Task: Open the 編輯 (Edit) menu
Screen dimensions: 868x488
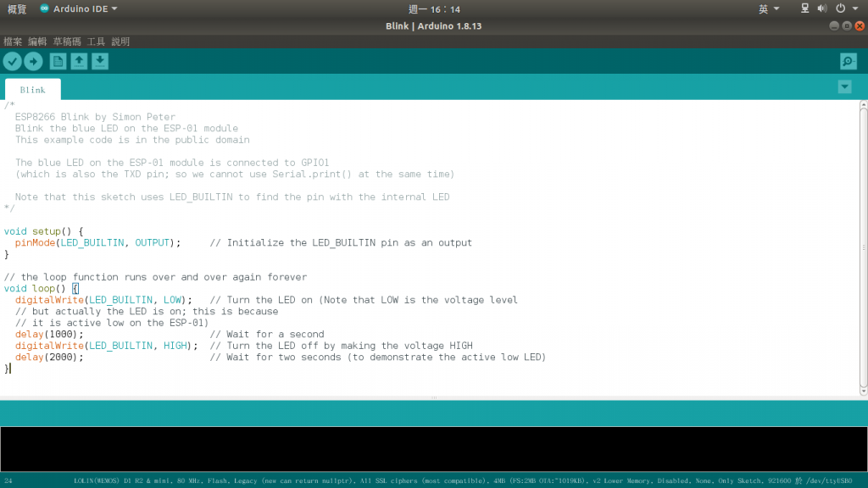Action: [x=37, y=42]
